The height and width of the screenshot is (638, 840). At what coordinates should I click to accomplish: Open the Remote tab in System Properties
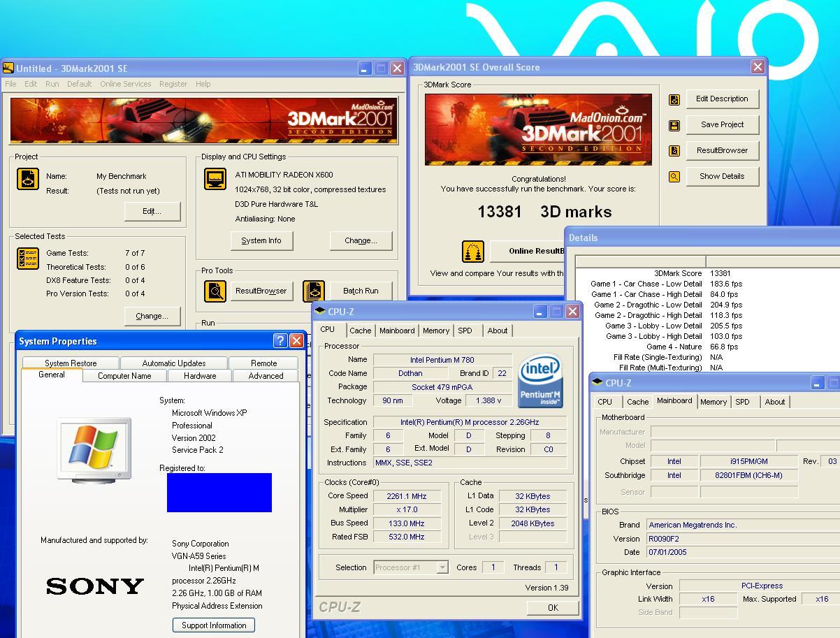(x=263, y=363)
